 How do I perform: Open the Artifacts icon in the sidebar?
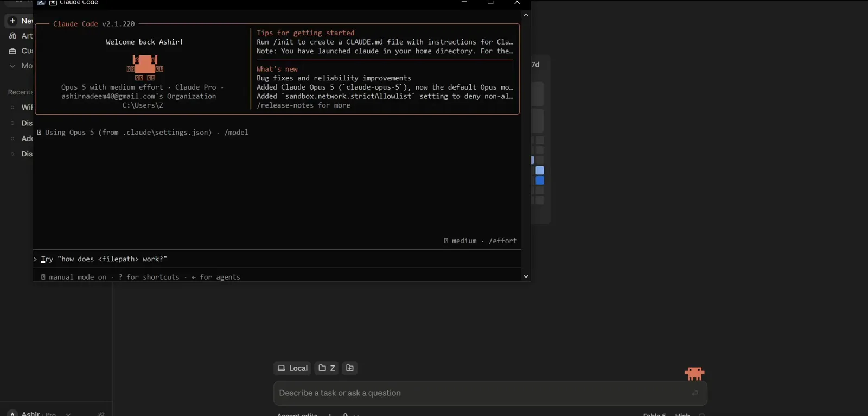point(12,36)
